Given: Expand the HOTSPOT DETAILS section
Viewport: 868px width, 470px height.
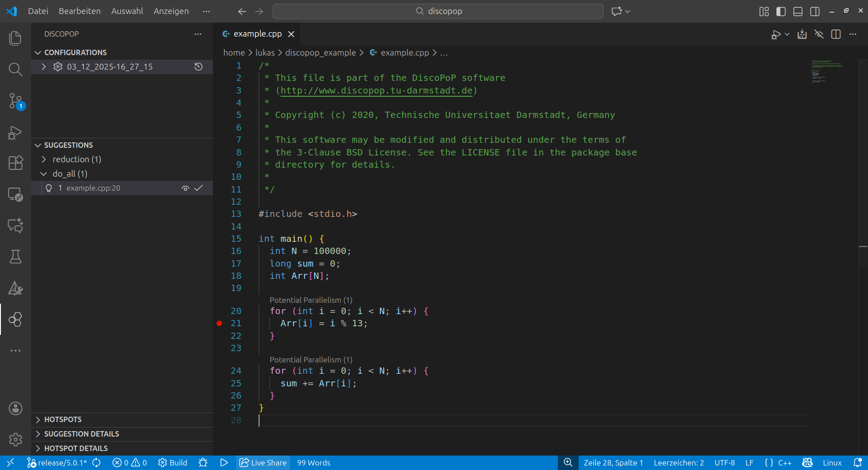Looking at the screenshot, I should pyautogui.click(x=122, y=448).
